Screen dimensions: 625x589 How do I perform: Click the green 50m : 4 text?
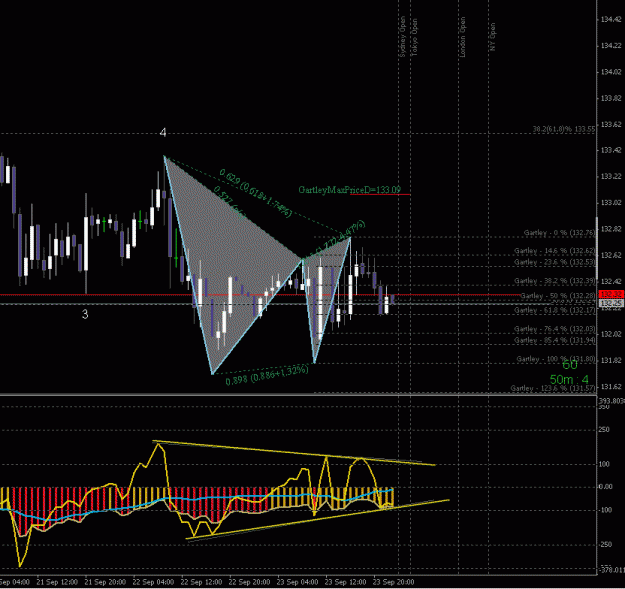point(569,379)
